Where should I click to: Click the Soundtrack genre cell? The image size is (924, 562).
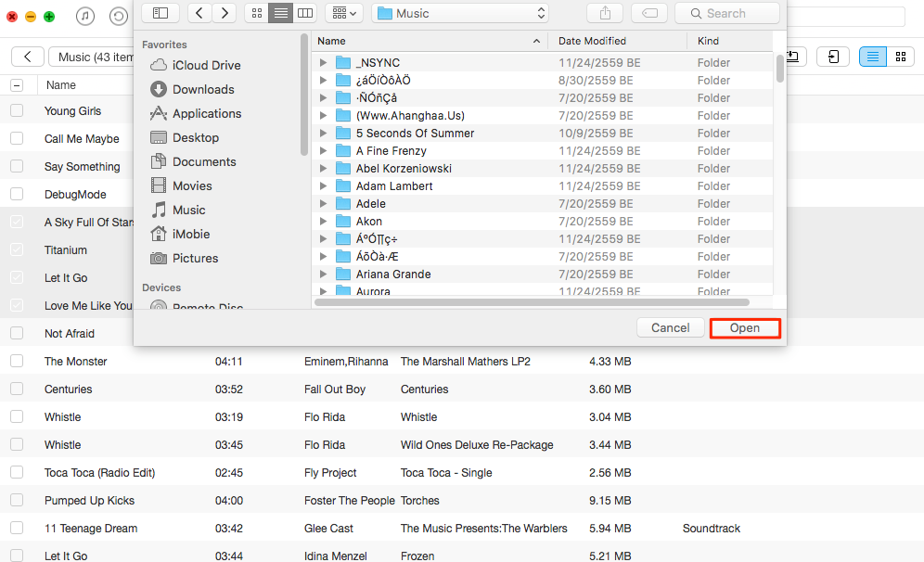click(x=712, y=529)
